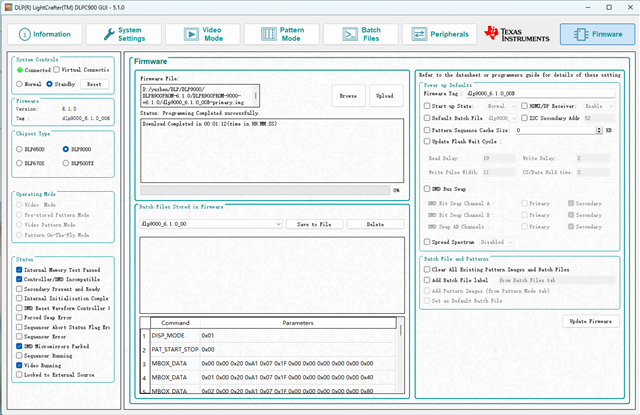Open the Default Batch File dropdown
Viewport: 640px width, 415px height.
[502, 118]
